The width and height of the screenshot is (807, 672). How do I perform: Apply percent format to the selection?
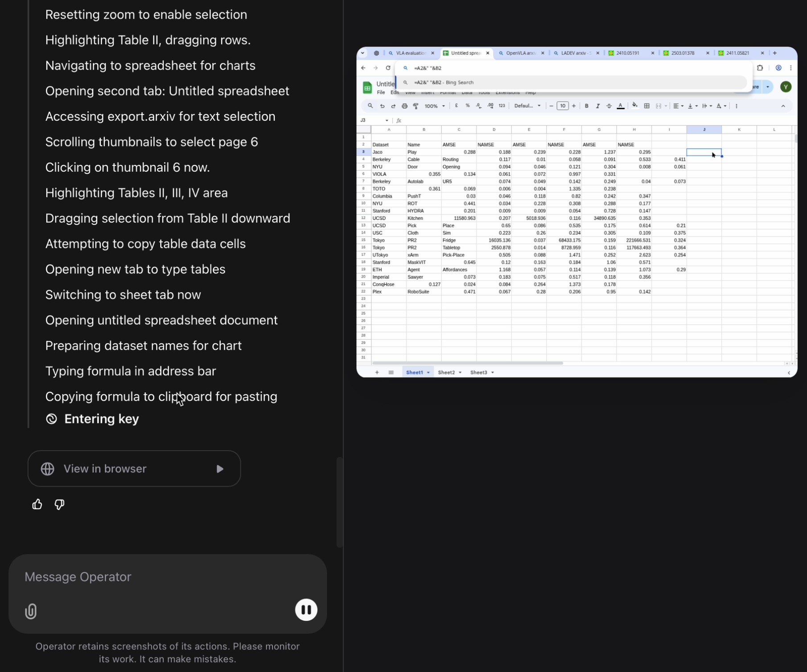467,106
